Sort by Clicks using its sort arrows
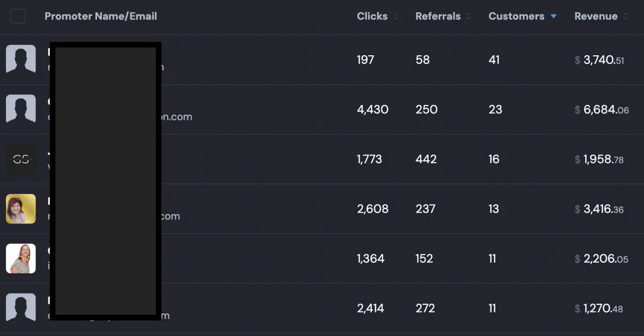The height and width of the screenshot is (336, 644). coord(396,17)
